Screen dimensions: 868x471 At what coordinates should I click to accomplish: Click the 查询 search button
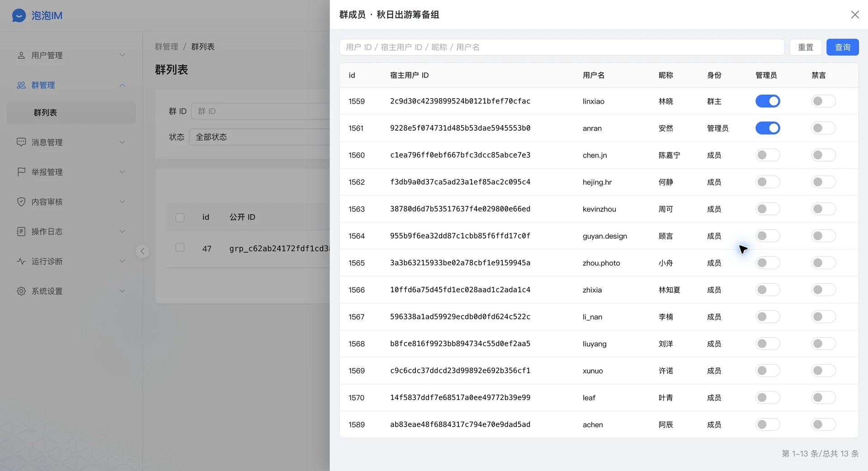pos(842,47)
